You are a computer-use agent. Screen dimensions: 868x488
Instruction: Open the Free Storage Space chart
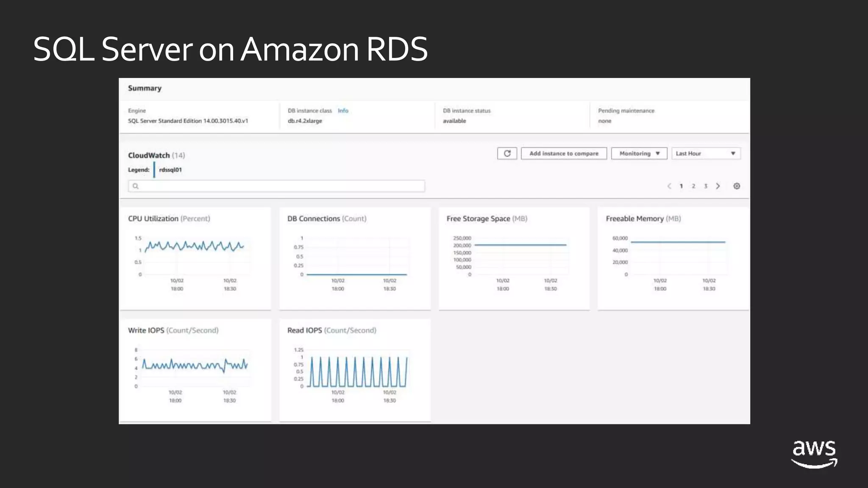[514, 258]
